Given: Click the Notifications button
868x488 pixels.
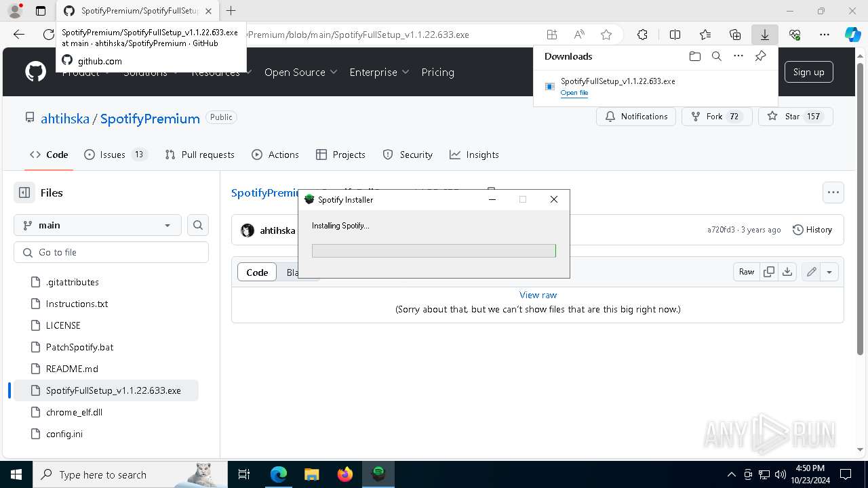Looking at the screenshot, I should pyautogui.click(x=636, y=117).
